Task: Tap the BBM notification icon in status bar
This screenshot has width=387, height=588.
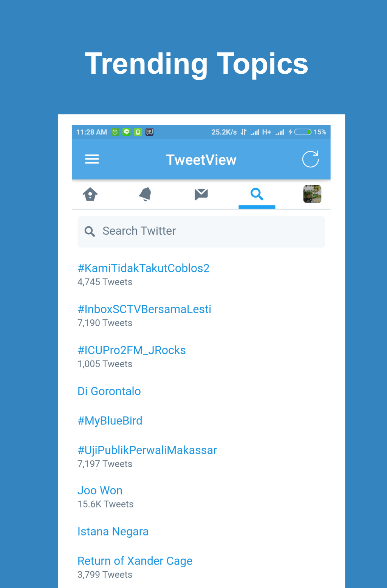Action: tap(150, 132)
